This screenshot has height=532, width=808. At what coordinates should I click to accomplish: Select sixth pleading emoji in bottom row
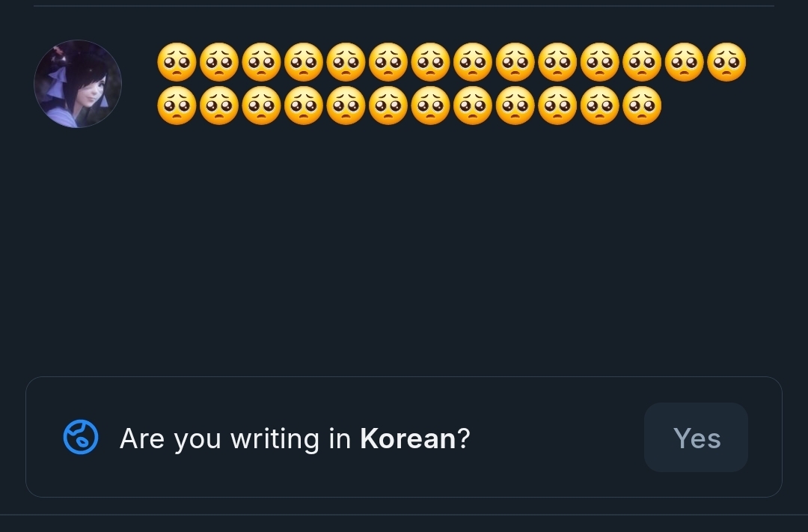pos(388,106)
